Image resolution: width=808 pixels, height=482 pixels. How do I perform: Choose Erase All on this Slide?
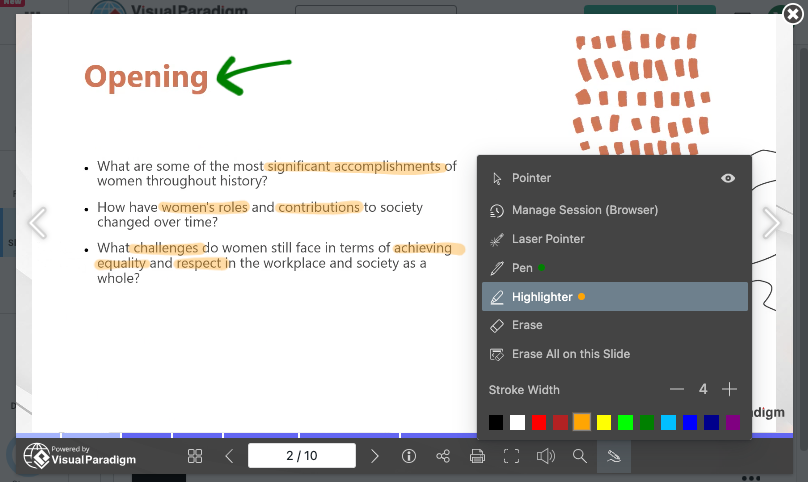point(570,354)
